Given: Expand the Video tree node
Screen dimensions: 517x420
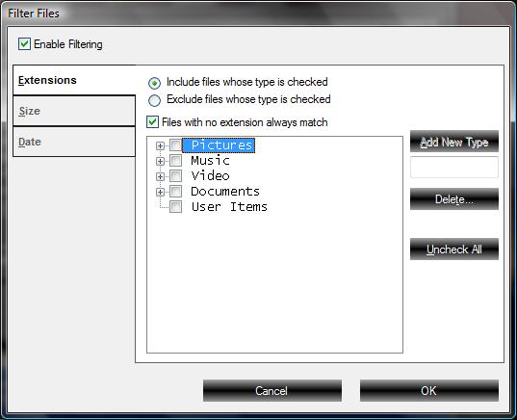Looking at the screenshot, I should click(160, 176).
